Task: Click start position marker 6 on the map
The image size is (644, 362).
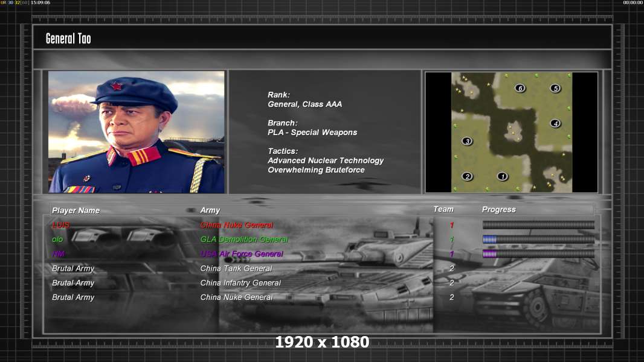Action: tap(520, 88)
